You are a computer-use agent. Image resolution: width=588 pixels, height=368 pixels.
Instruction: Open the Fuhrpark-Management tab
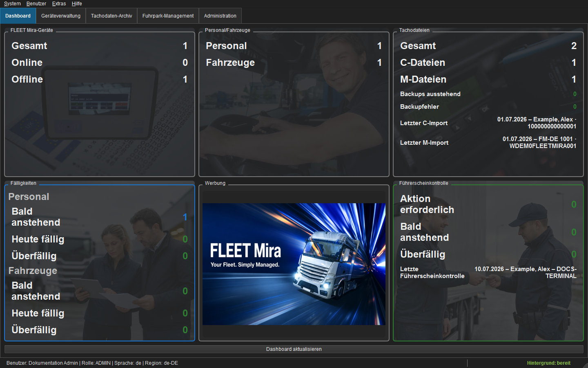click(168, 16)
